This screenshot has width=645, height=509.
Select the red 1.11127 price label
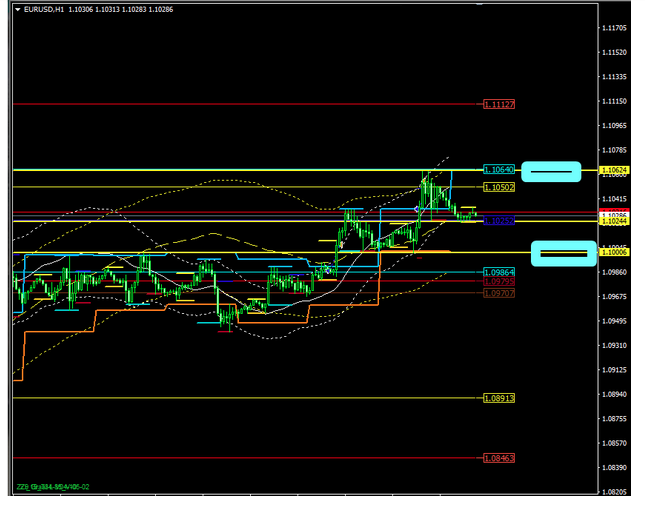coord(498,104)
